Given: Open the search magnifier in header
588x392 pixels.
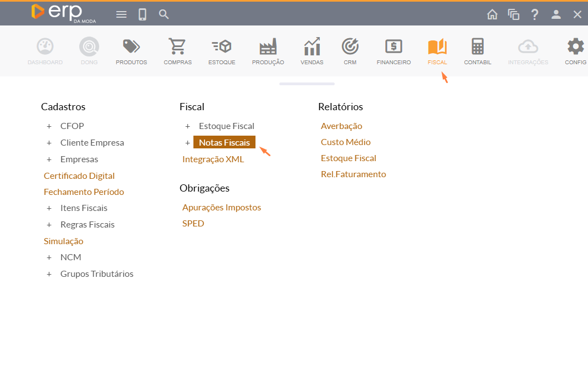Looking at the screenshot, I should (x=163, y=14).
